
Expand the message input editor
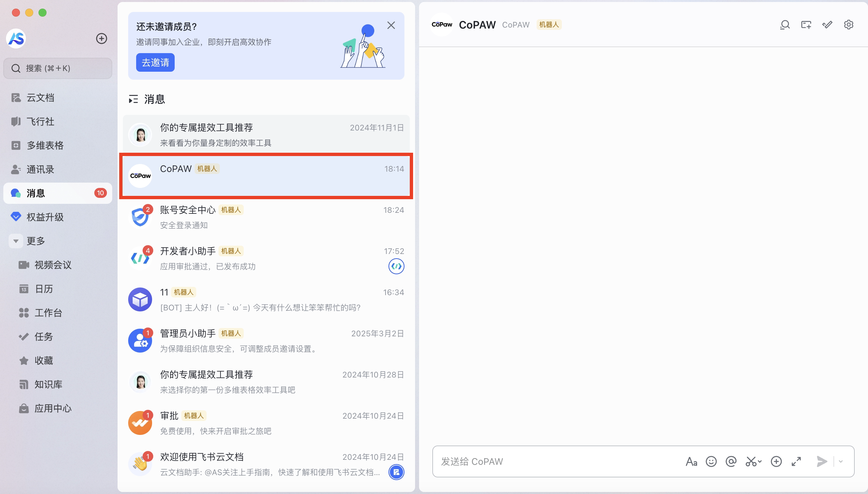tap(796, 461)
